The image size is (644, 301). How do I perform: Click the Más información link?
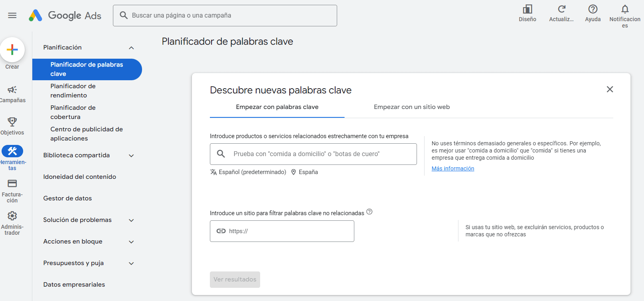(x=453, y=168)
